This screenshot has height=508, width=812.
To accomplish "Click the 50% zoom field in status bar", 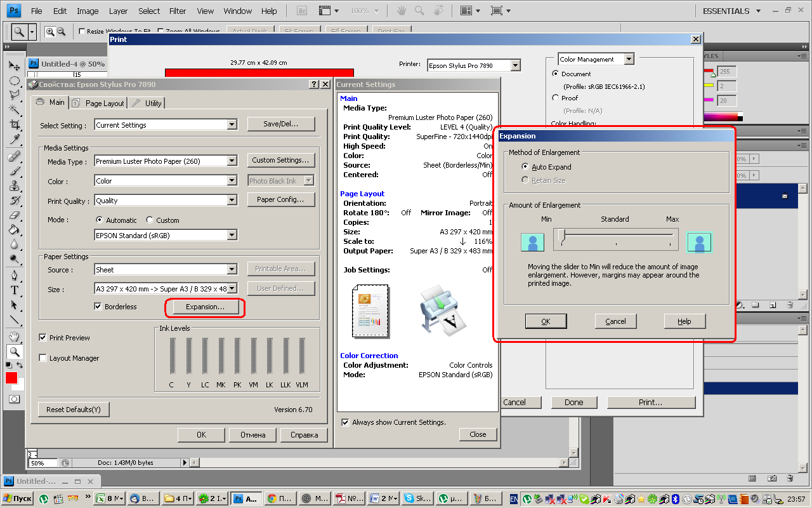I will [43, 463].
